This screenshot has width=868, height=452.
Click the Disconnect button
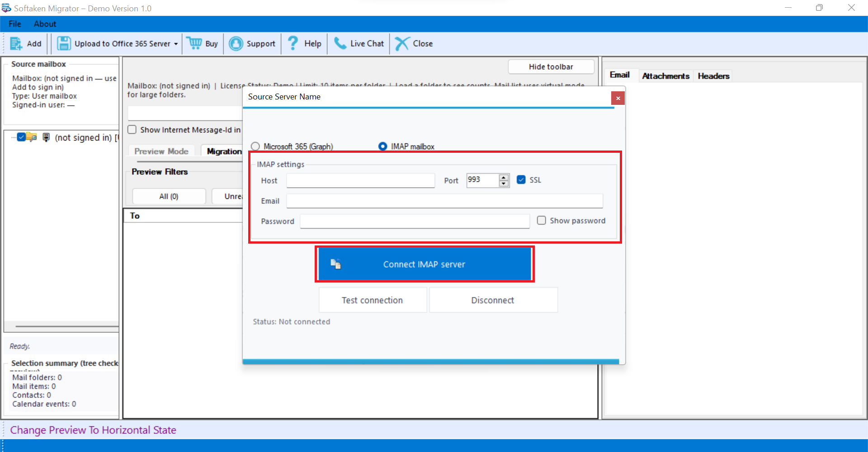tap(493, 300)
